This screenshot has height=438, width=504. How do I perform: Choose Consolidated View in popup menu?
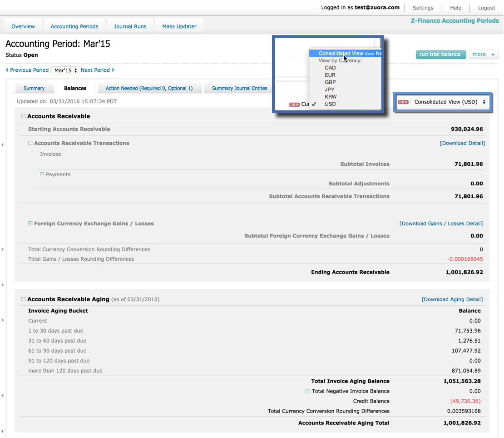click(x=345, y=53)
